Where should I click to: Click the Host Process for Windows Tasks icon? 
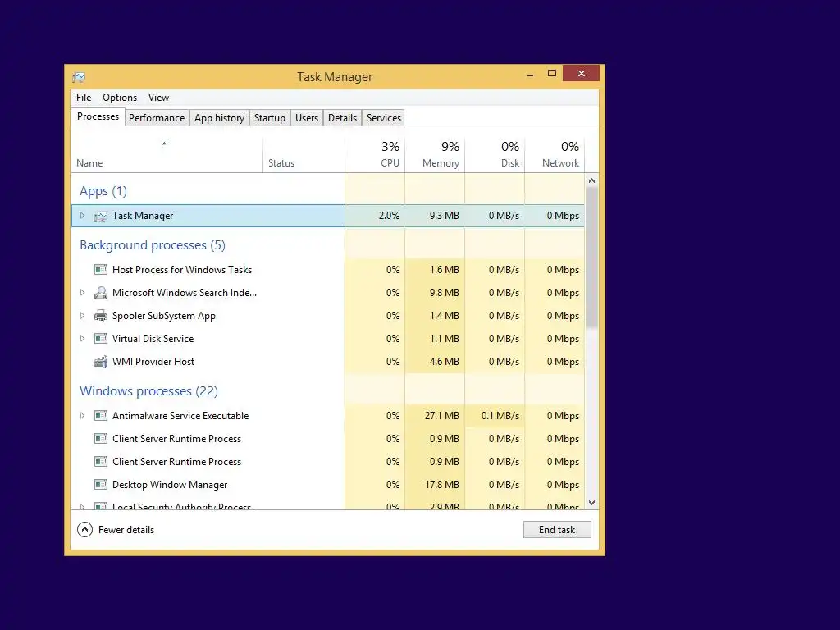coord(101,269)
